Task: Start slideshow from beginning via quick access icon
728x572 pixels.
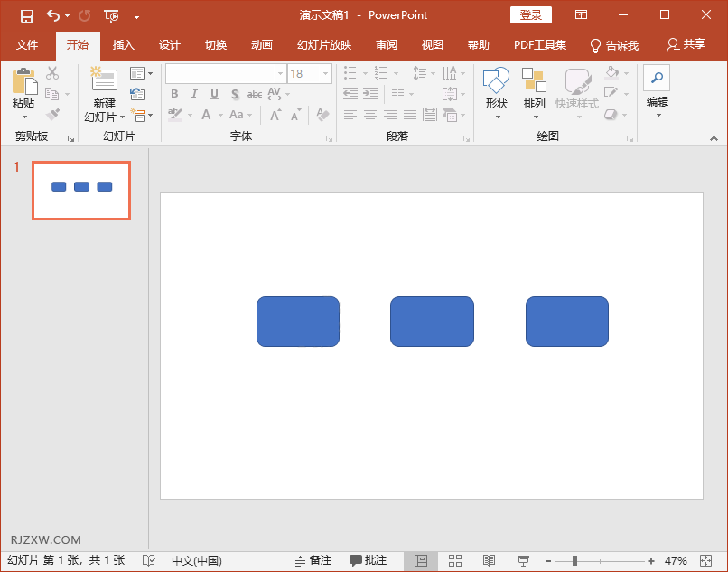Action: point(111,15)
